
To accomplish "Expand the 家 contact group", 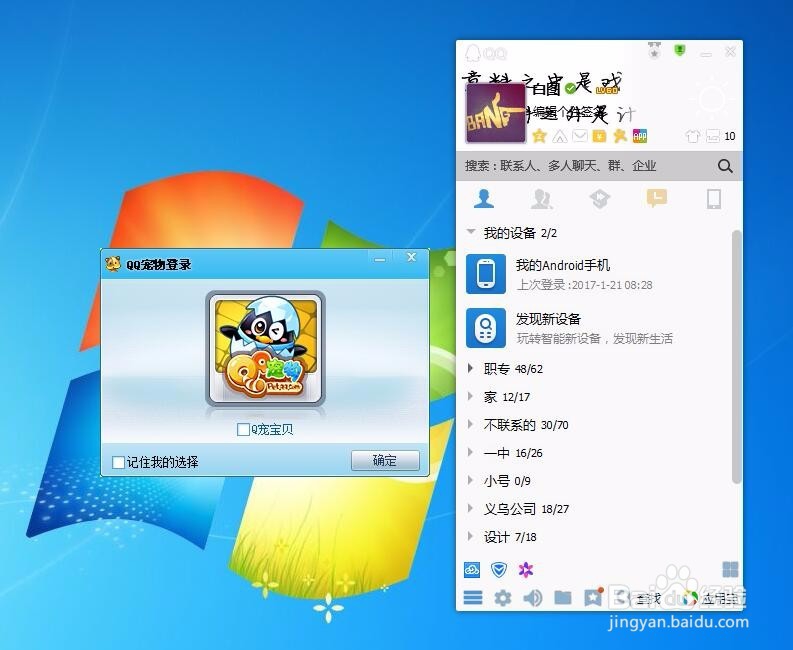I will [x=471, y=396].
